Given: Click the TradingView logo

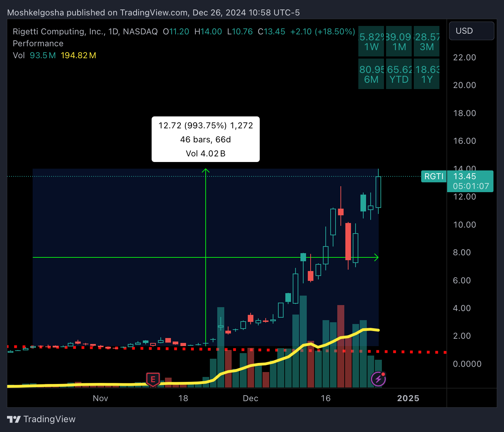Looking at the screenshot, I should [x=41, y=419].
